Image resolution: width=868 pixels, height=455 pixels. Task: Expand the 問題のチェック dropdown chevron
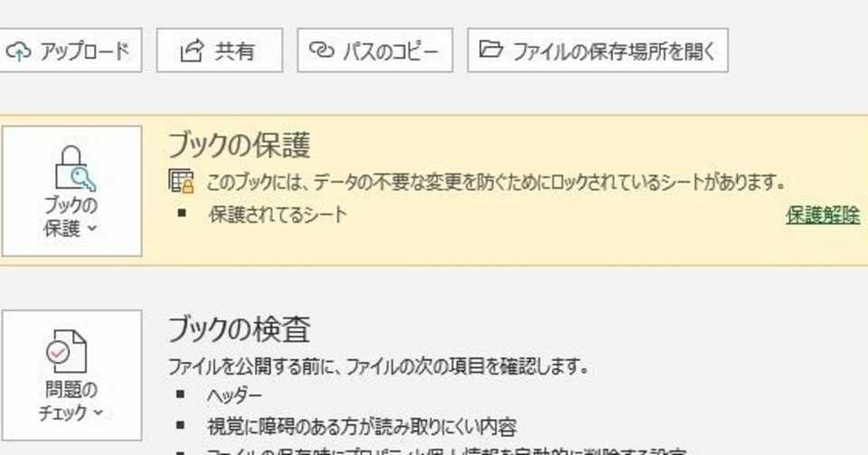[99, 412]
